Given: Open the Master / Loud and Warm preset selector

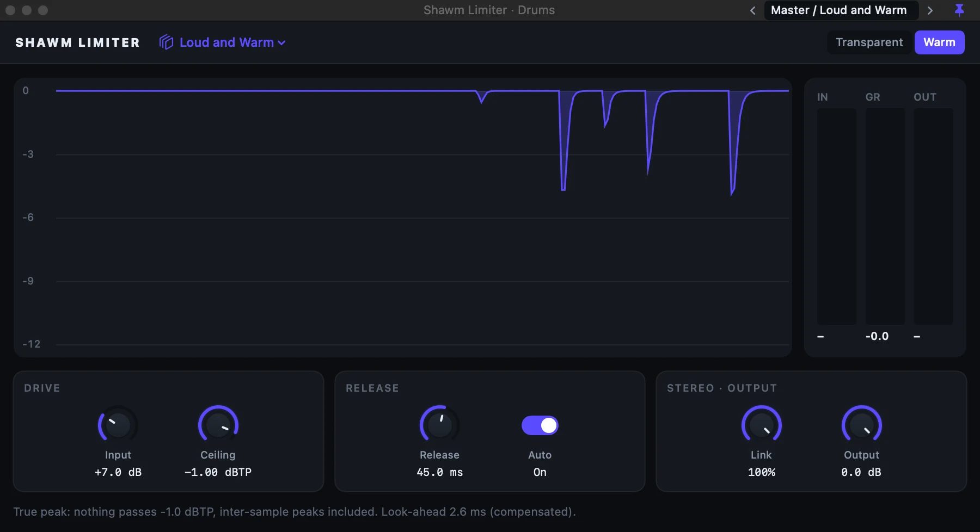Looking at the screenshot, I should [841, 10].
